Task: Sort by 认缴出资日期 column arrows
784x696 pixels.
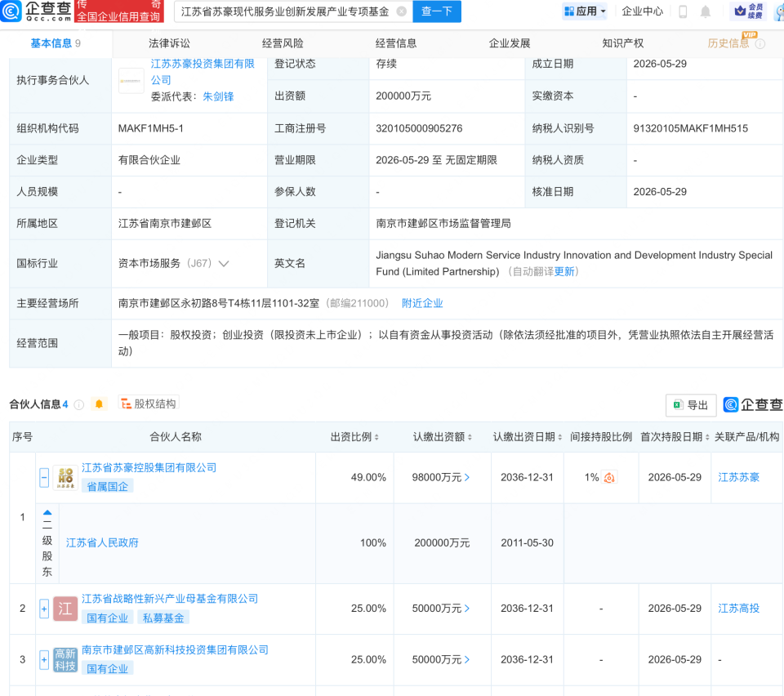Action: click(x=559, y=438)
